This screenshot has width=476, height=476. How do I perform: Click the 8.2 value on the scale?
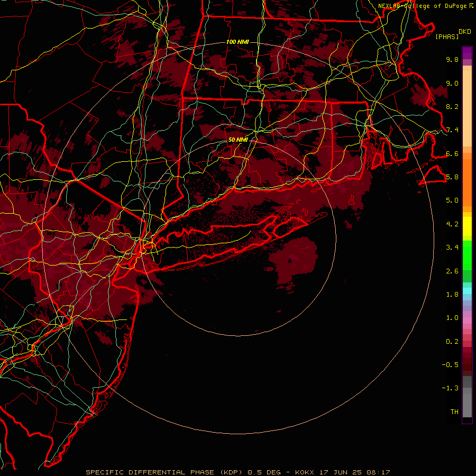452,107
